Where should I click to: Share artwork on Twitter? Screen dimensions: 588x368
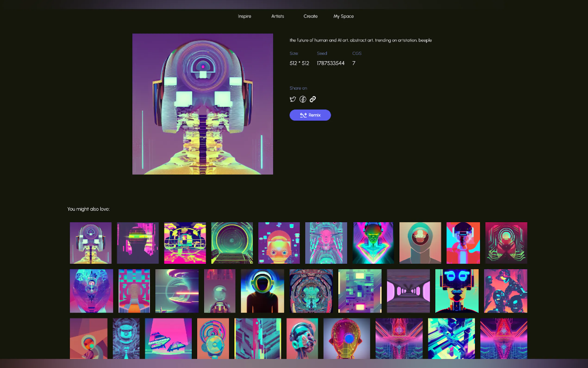pos(293,99)
